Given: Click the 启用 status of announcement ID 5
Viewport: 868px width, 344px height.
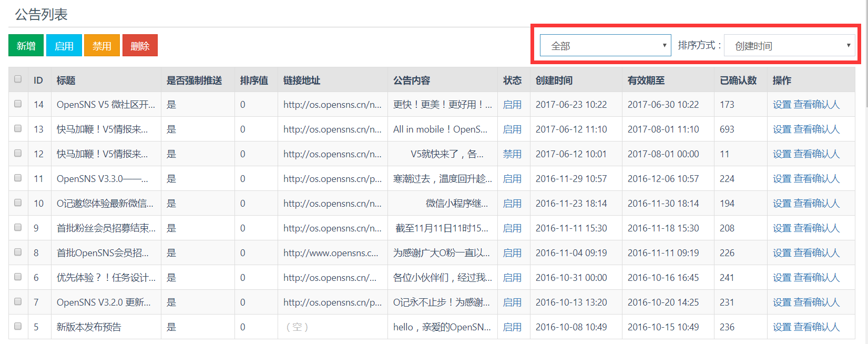Looking at the screenshot, I should (512, 327).
